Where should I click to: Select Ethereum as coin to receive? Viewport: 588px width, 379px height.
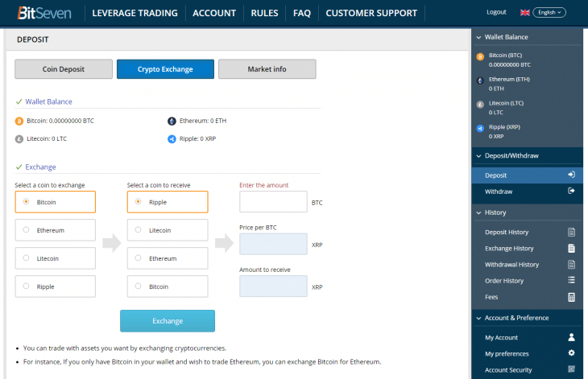pyautogui.click(x=168, y=258)
